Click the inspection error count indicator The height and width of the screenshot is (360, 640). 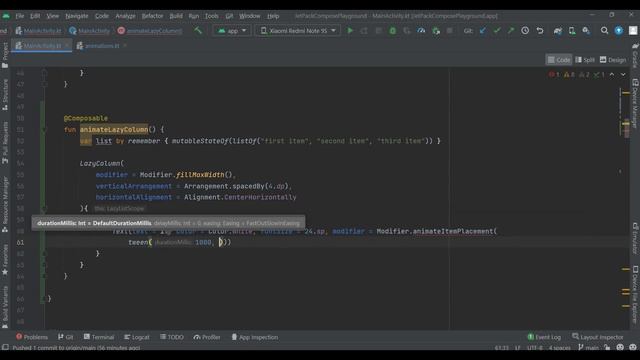[x=554, y=74]
